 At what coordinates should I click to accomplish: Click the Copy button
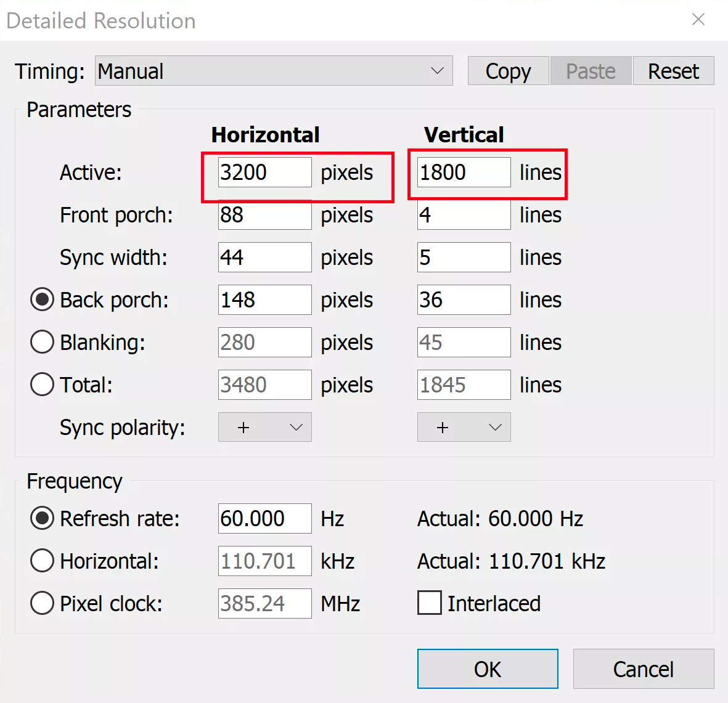[x=509, y=71]
